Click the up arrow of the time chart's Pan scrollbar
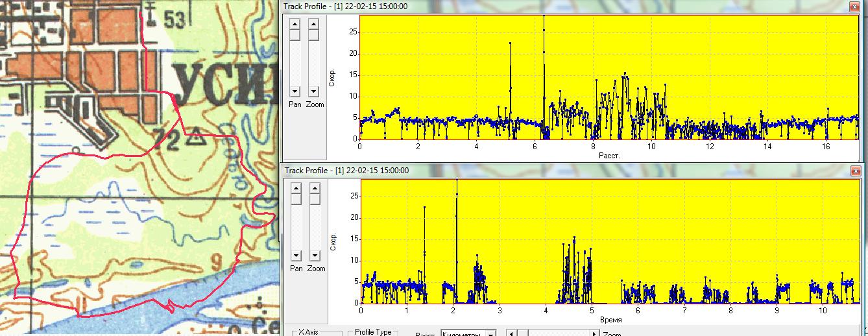 (x=295, y=188)
